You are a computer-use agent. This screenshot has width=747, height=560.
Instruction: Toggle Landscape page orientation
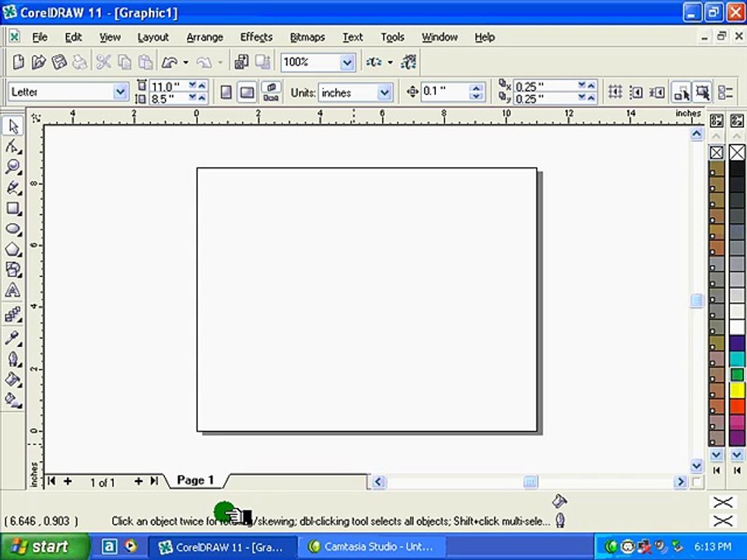(247, 93)
